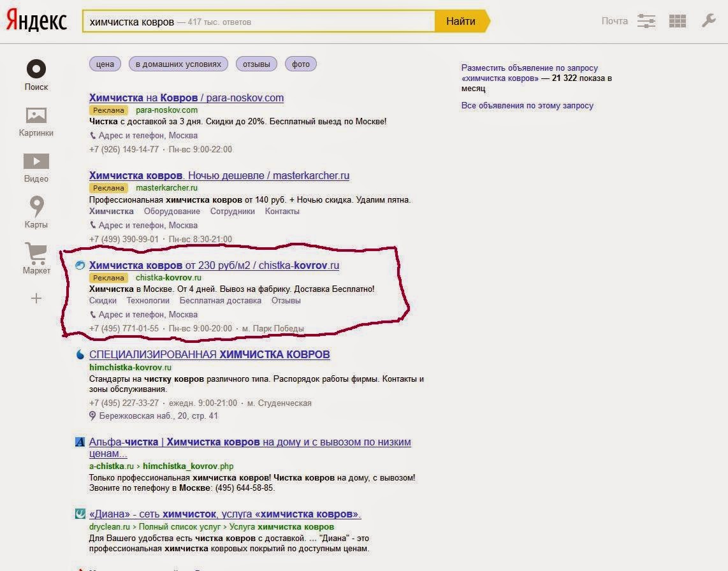This screenshot has height=571, width=728.
Task: Click green chistka-kovrov.ru URL
Action: tap(168, 278)
